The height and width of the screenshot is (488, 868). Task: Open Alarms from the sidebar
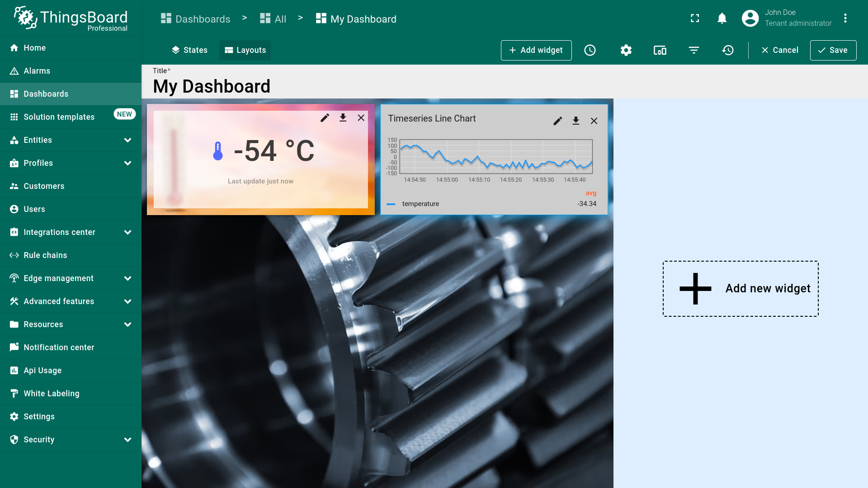tap(71, 71)
